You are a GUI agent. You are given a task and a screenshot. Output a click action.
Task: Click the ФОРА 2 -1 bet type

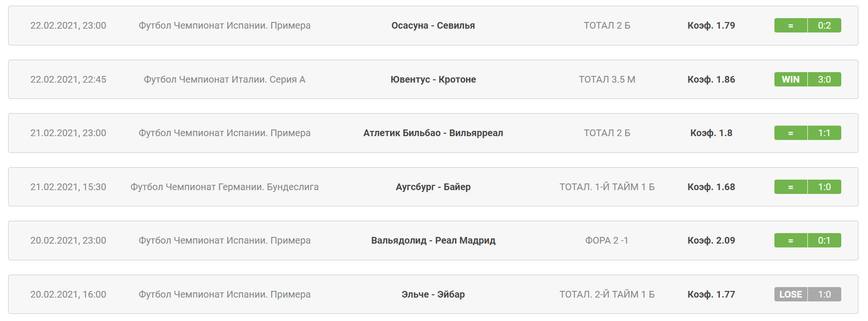point(607,241)
